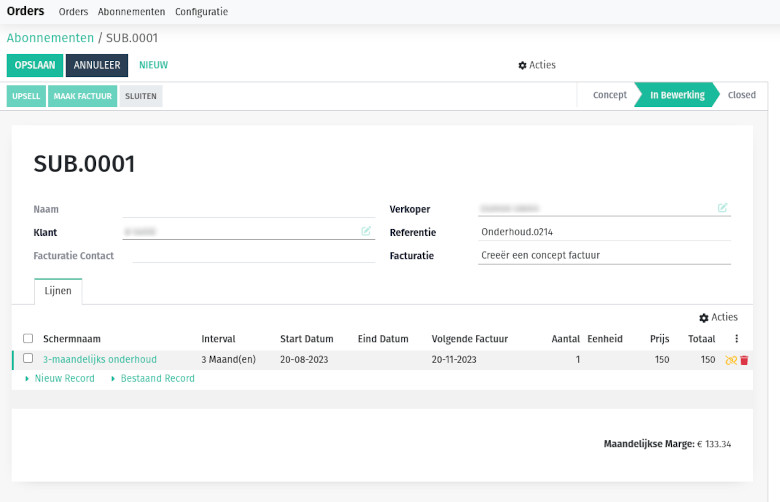Click the start date 20-08-2023 cell

pyautogui.click(x=304, y=359)
